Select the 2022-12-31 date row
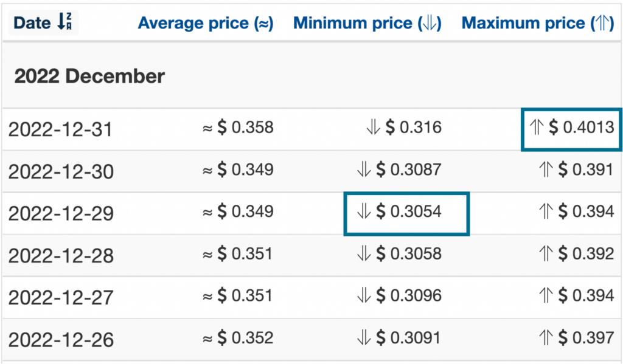The height and width of the screenshot is (364, 623). [x=311, y=129]
